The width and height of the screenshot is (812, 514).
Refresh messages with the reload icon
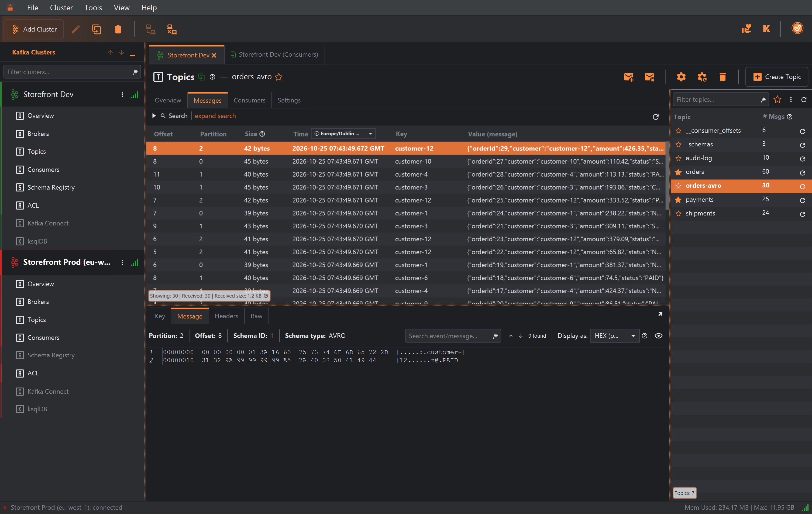click(656, 117)
